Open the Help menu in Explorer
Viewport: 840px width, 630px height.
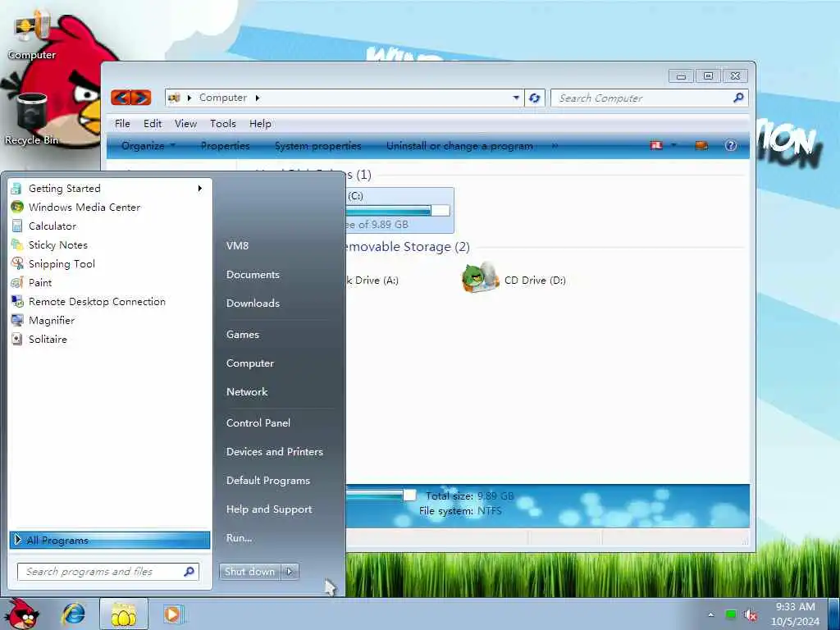click(x=260, y=124)
